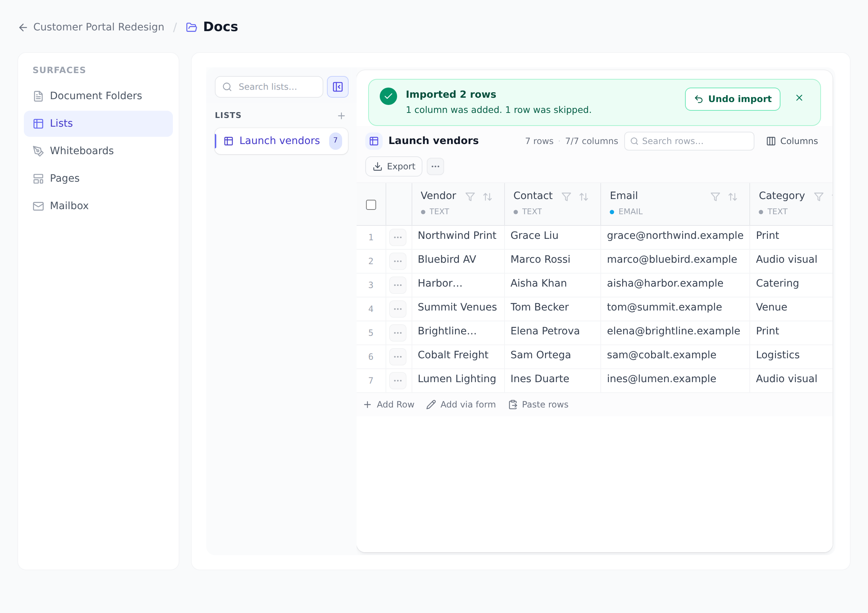
Task: Open row menu for Cobalt Freight
Action: tap(398, 356)
